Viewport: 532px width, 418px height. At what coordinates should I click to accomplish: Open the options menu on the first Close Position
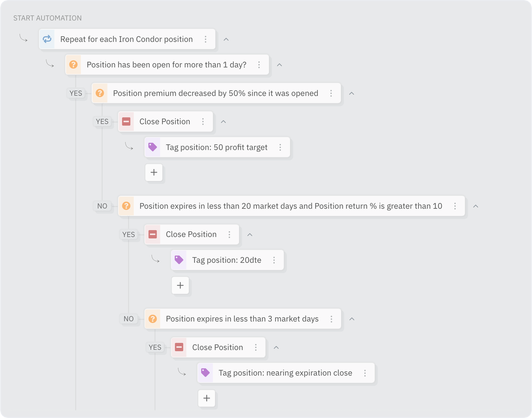point(203,121)
